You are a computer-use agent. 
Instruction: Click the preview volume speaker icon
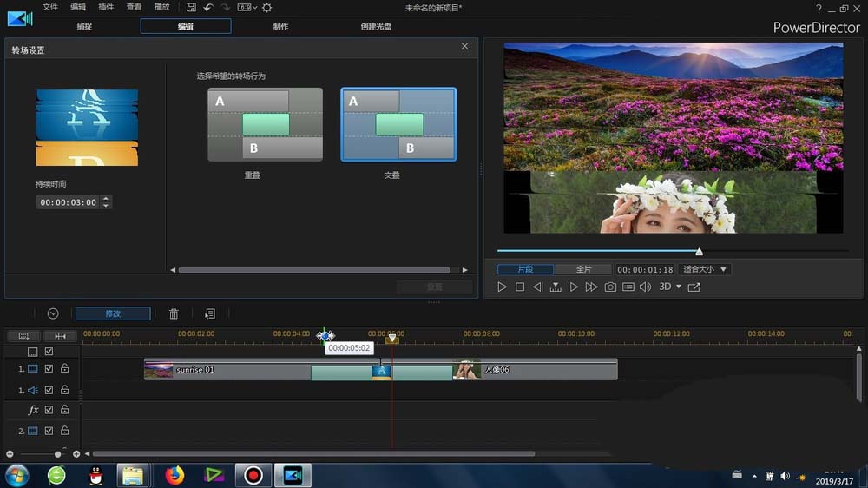(x=645, y=287)
